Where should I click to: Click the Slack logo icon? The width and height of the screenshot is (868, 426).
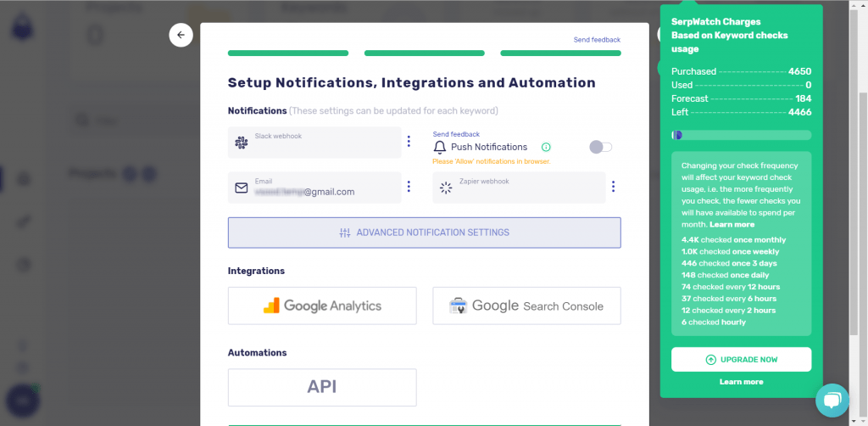coord(242,143)
